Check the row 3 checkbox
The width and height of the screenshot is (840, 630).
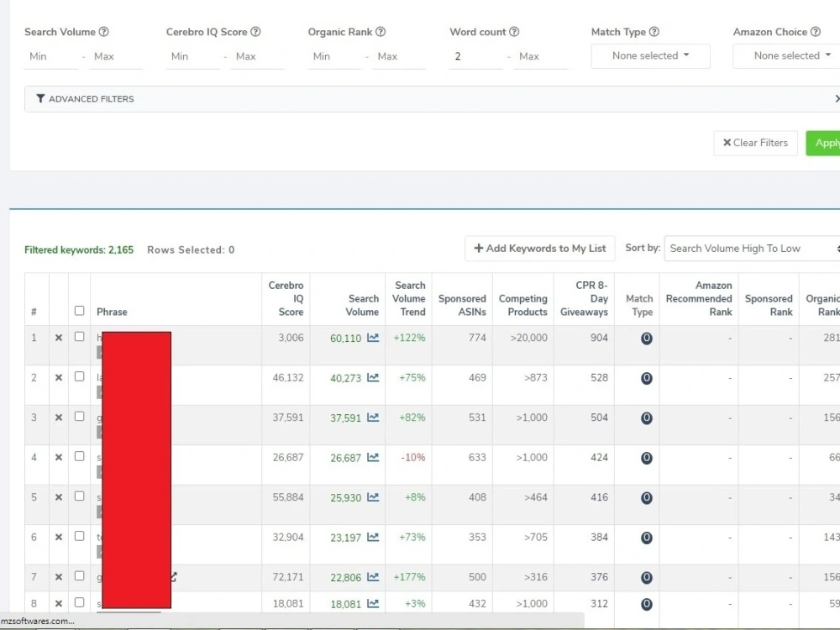[79, 417]
